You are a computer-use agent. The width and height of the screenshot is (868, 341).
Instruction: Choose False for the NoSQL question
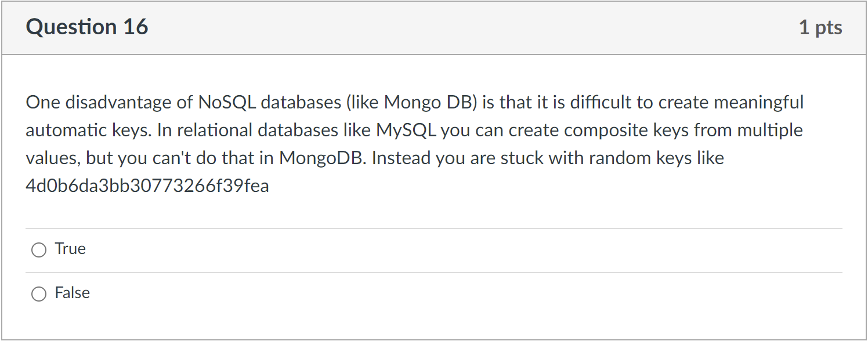[38, 293]
